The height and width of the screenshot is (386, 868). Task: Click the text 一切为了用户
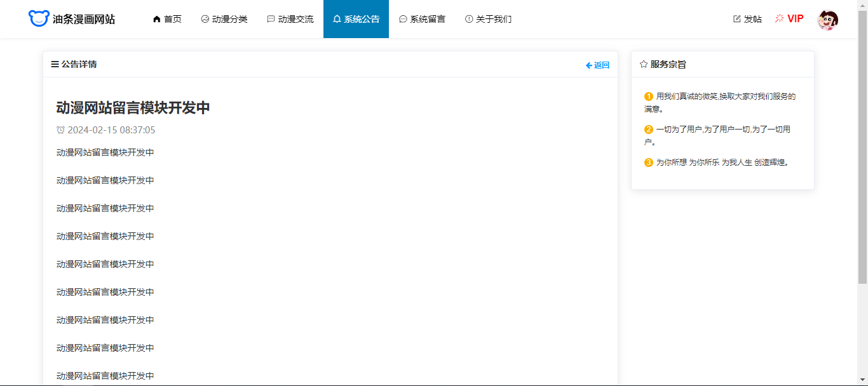click(x=679, y=130)
